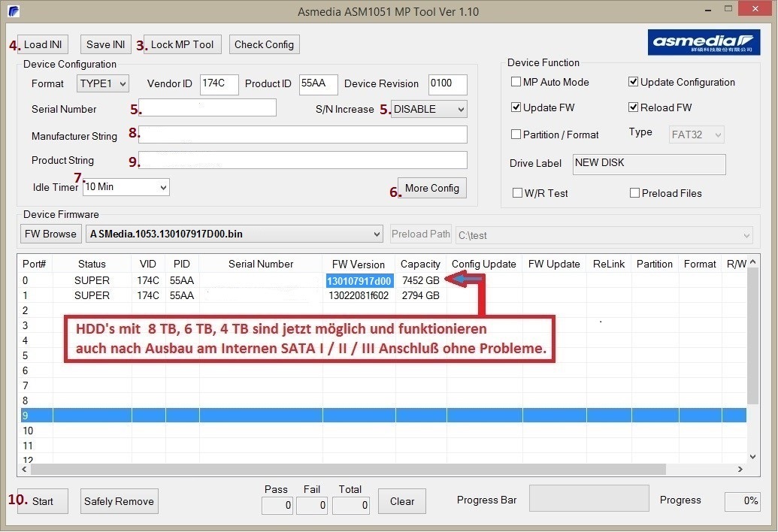Open the FAT32 Type dropdown
This screenshot has width=778, height=532.
pos(697,135)
